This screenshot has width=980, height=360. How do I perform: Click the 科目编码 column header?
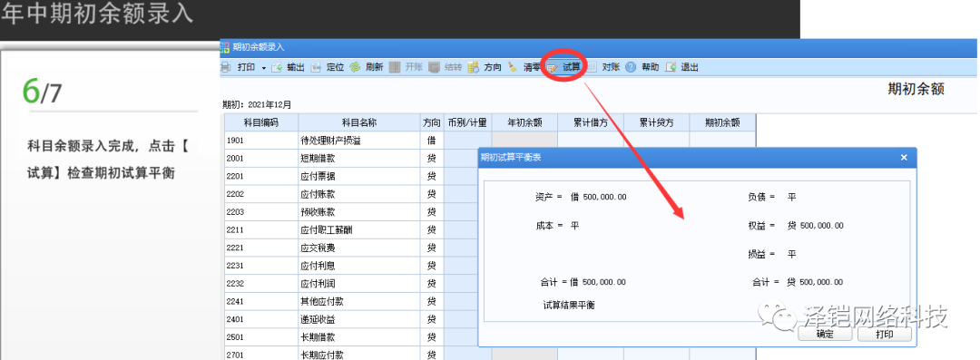point(261,122)
